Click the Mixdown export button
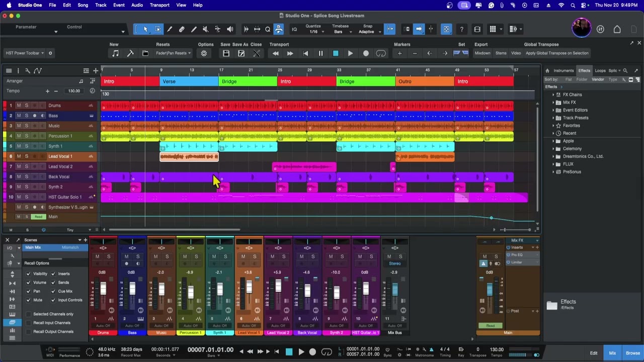 (x=482, y=53)
